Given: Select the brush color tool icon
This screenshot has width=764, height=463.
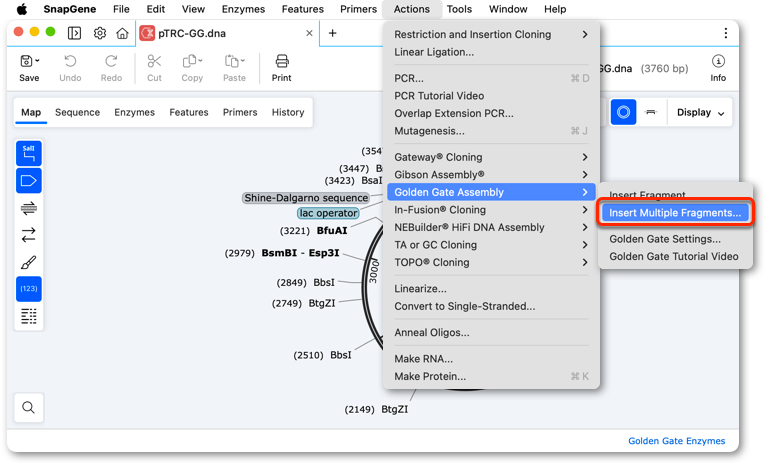Looking at the screenshot, I should pyautogui.click(x=29, y=262).
